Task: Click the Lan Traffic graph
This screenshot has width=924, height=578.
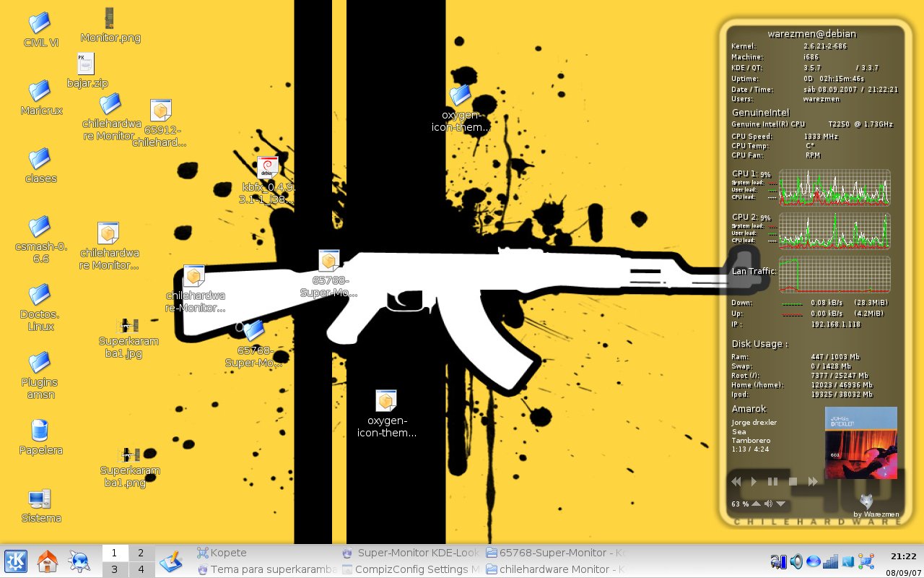Action: click(834, 275)
